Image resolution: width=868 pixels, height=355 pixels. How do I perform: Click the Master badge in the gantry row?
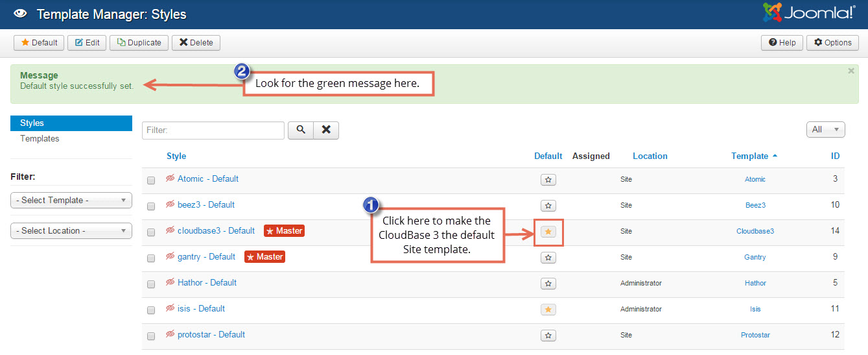click(264, 257)
